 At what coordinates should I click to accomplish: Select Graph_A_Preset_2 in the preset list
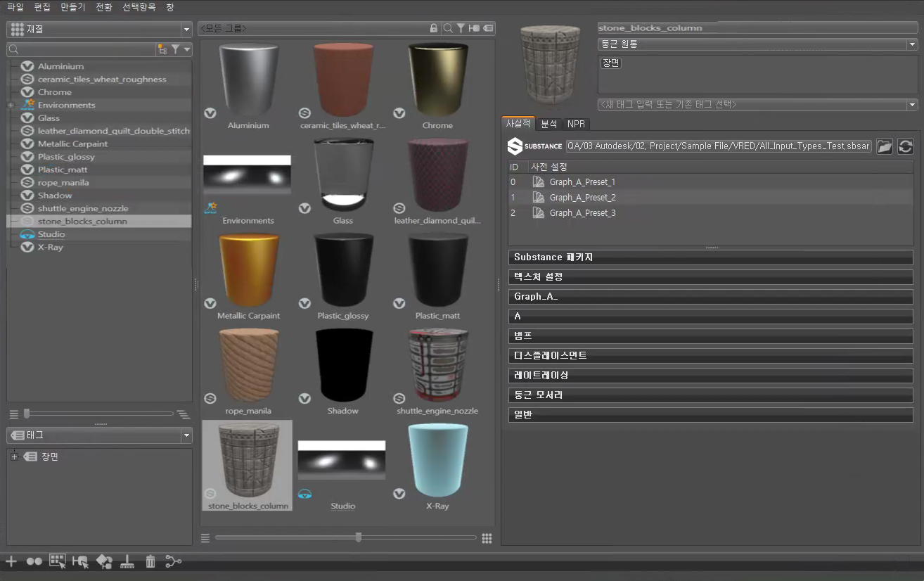click(x=582, y=198)
